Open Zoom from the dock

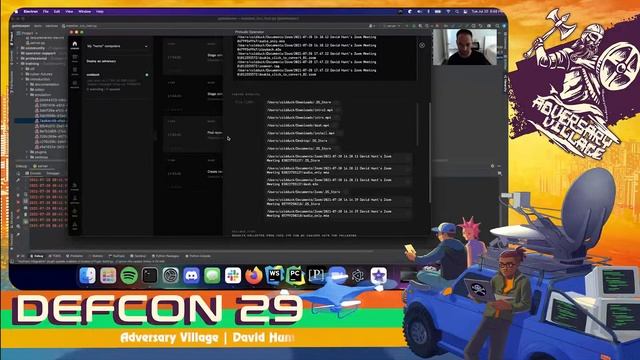coord(337,276)
